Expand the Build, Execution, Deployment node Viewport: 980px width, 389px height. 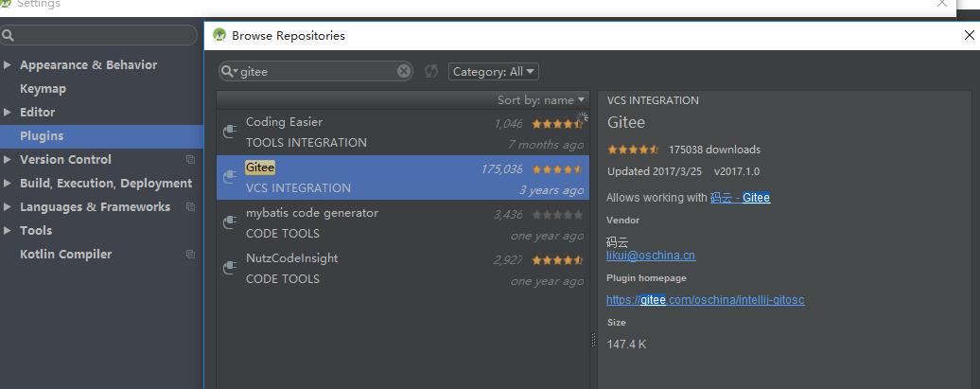(x=8, y=184)
